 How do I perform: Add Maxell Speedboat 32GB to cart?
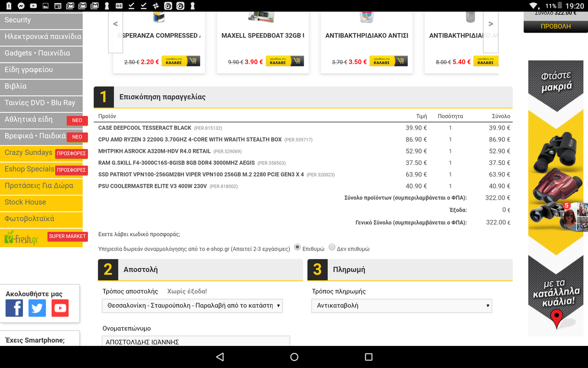284,61
